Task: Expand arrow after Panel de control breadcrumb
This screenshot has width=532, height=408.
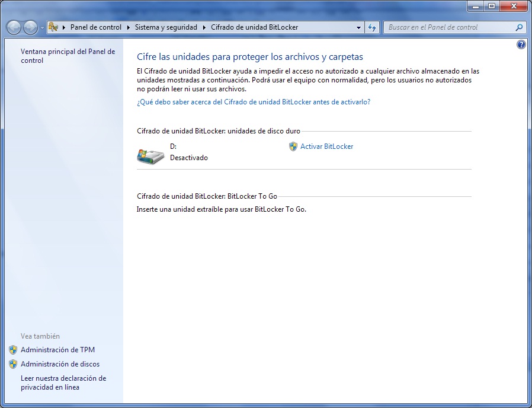Action: click(x=128, y=27)
